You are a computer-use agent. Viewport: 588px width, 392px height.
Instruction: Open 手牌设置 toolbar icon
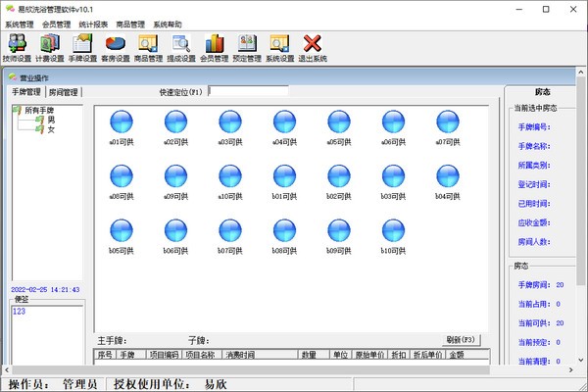coord(82,48)
